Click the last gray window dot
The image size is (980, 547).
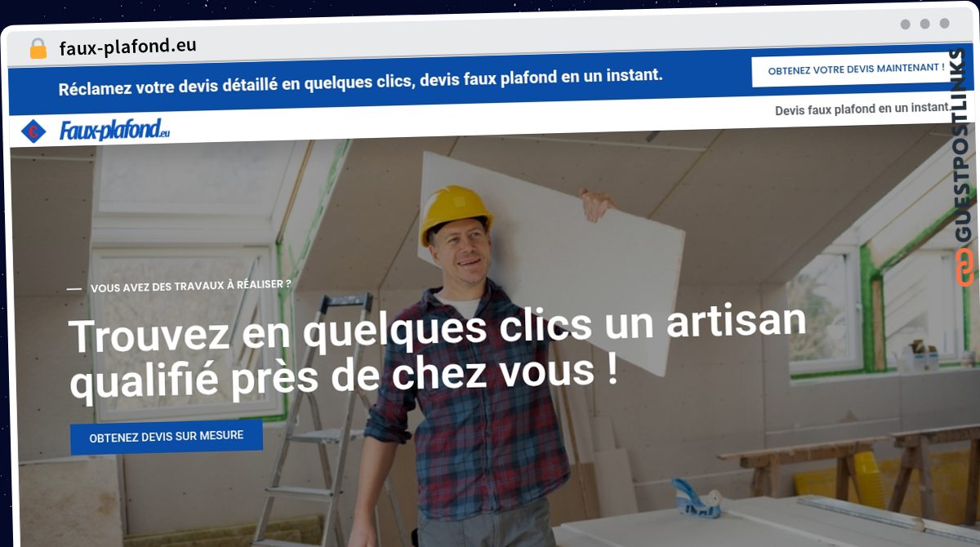944,24
